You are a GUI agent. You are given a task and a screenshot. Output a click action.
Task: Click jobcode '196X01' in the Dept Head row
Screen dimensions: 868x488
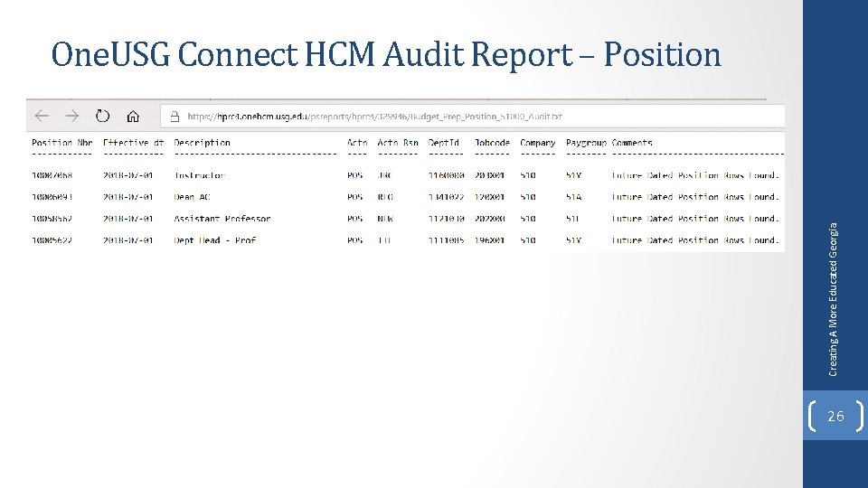pos(489,240)
